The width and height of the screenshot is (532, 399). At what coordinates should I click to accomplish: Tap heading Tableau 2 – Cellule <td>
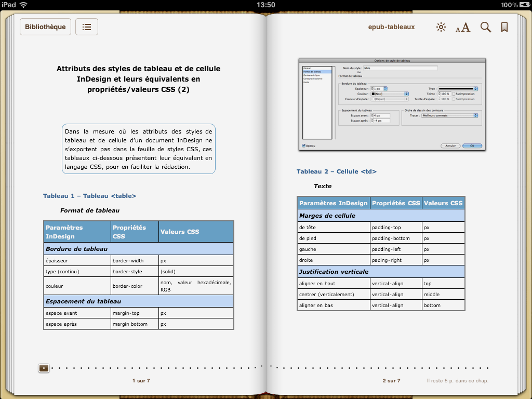337,171
